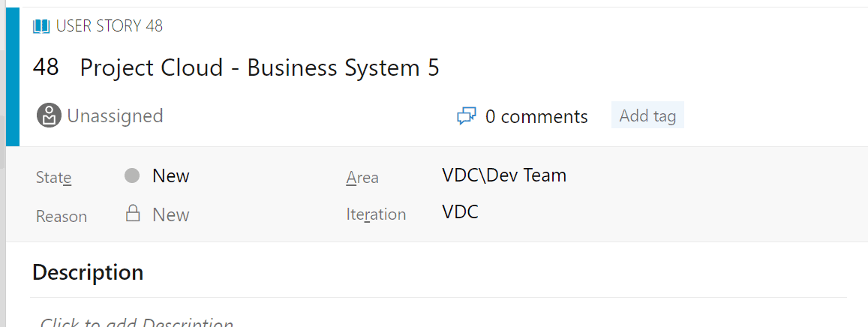Click the Add tag button

(x=647, y=116)
